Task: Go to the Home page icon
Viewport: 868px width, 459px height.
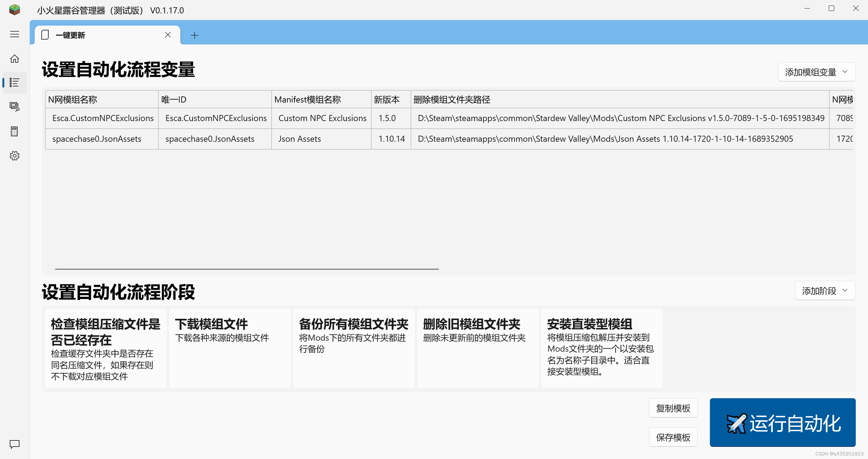Action: tap(15, 59)
